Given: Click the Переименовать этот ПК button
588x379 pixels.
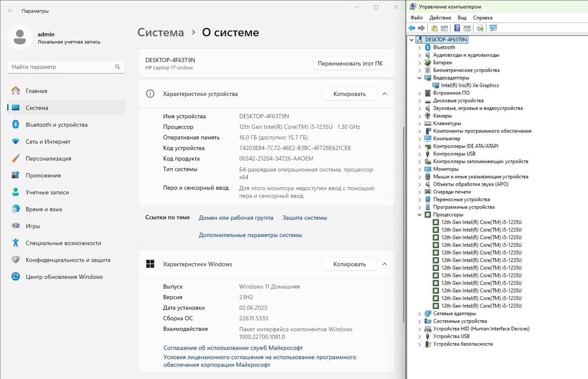Looking at the screenshot, I should coord(351,63).
